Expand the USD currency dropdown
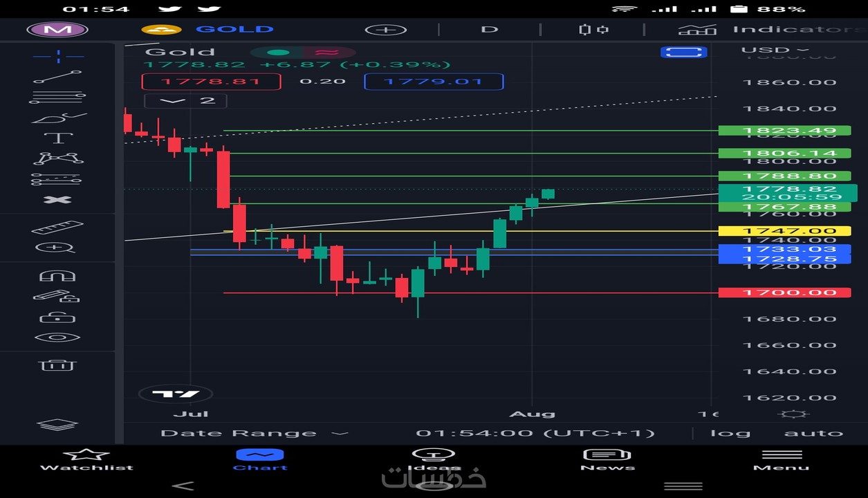This screenshot has height=498, width=868. (x=781, y=49)
